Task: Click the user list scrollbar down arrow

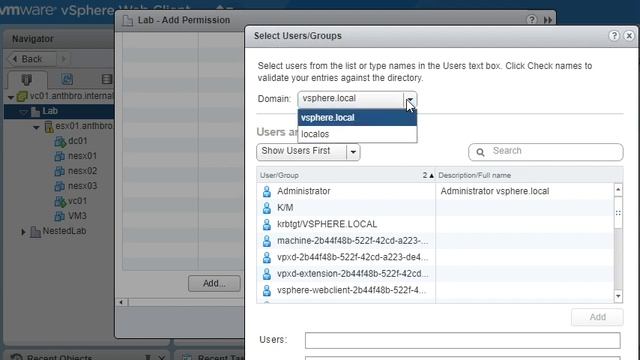Action: [618, 296]
